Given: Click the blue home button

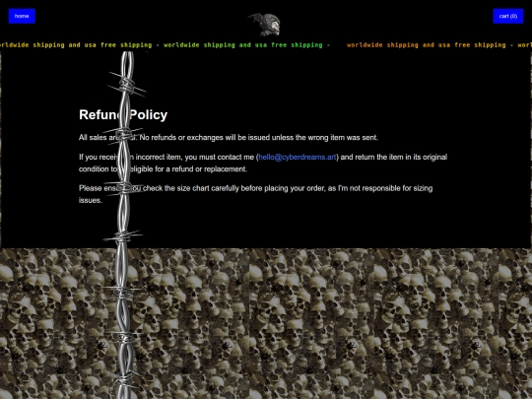Looking at the screenshot, I should click(x=22, y=17).
